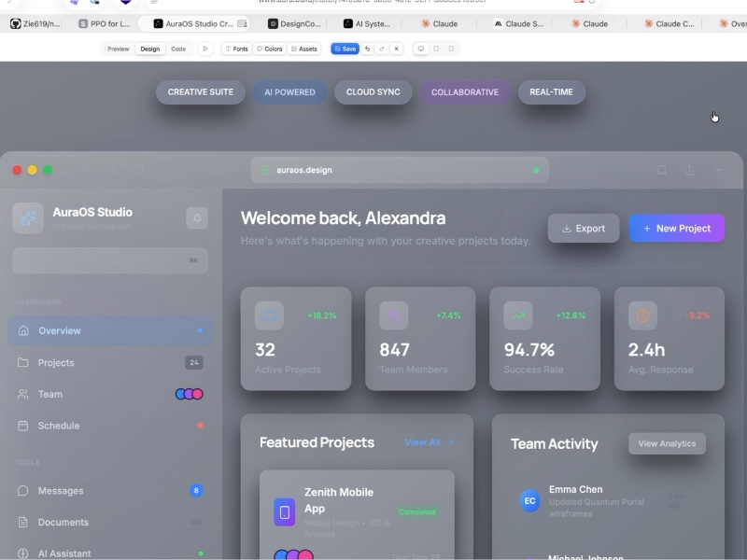747x560 pixels.
Task: Click the undo arrow in editor toolbar
Action: 367,49
